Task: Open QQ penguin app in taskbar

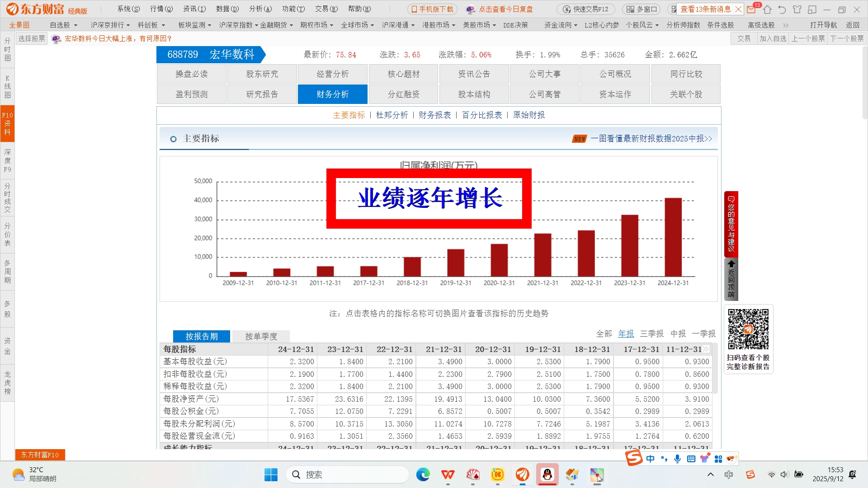Action: [547, 475]
